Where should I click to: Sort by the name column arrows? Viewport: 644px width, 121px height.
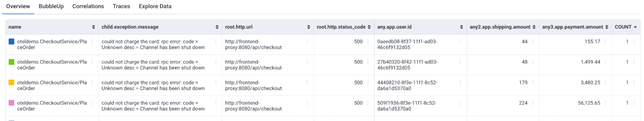coord(93,27)
